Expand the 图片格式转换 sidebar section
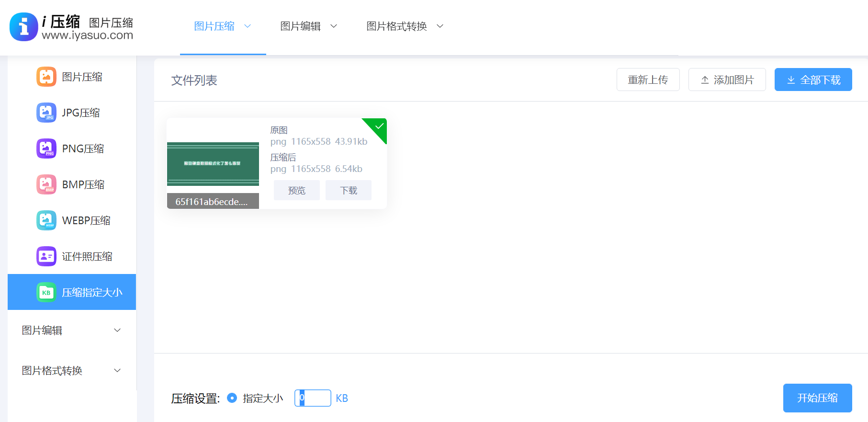This screenshot has height=422, width=868. pyautogui.click(x=72, y=371)
